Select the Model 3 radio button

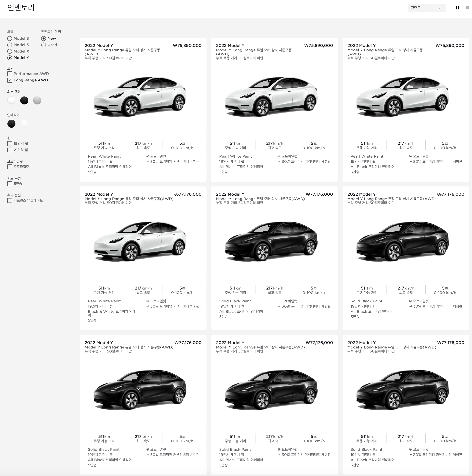point(10,45)
